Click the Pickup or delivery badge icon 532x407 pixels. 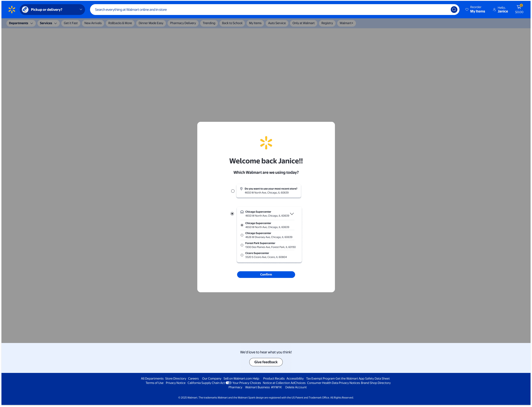[25, 10]
